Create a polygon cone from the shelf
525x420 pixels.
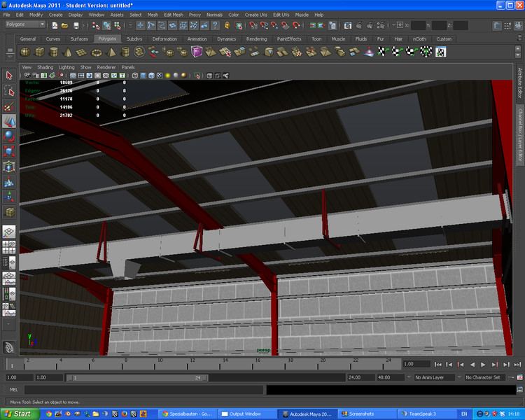tap(68, 52)
